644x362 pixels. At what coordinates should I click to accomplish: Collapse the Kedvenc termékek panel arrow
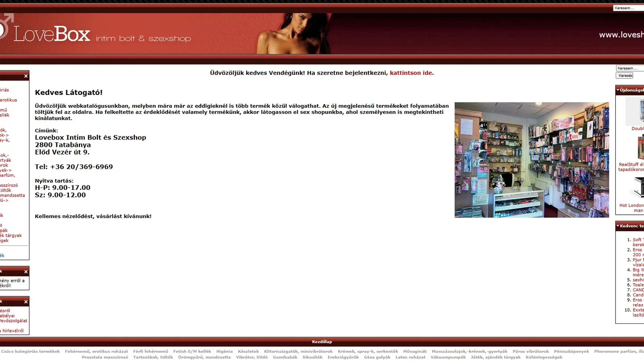tap(618, 226)
